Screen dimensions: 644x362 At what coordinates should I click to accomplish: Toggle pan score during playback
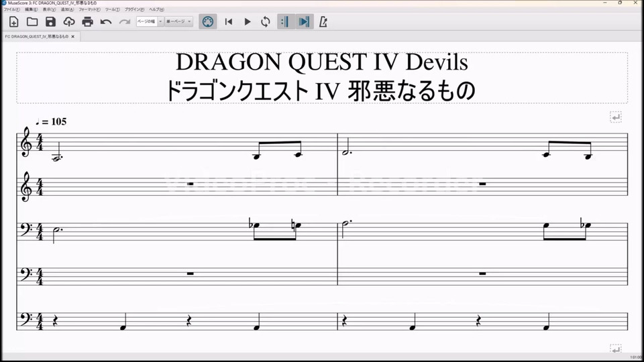pos(305,21)
